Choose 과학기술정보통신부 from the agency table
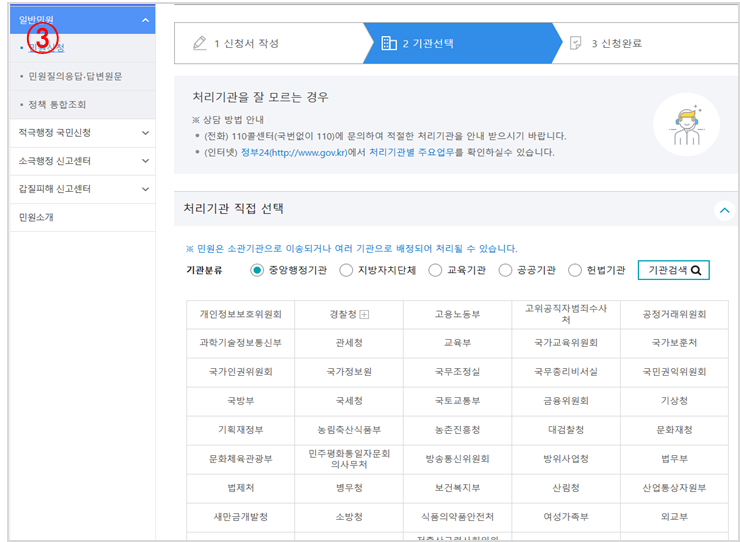Image resolution: width=740 pixels, height=542 pixels. pyautogui.click(x=241, y=343)
